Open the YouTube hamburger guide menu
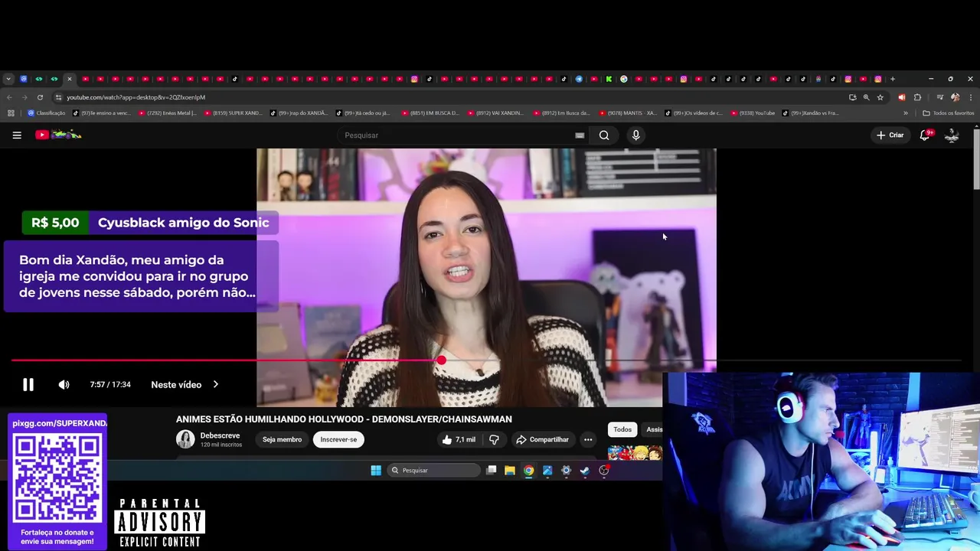The width and height of the screenshot is (980, 551). tap(17, 135)
